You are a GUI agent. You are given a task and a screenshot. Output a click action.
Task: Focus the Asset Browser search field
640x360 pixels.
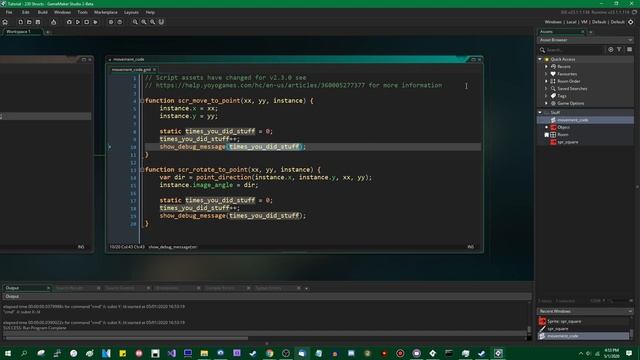[575, 50]
